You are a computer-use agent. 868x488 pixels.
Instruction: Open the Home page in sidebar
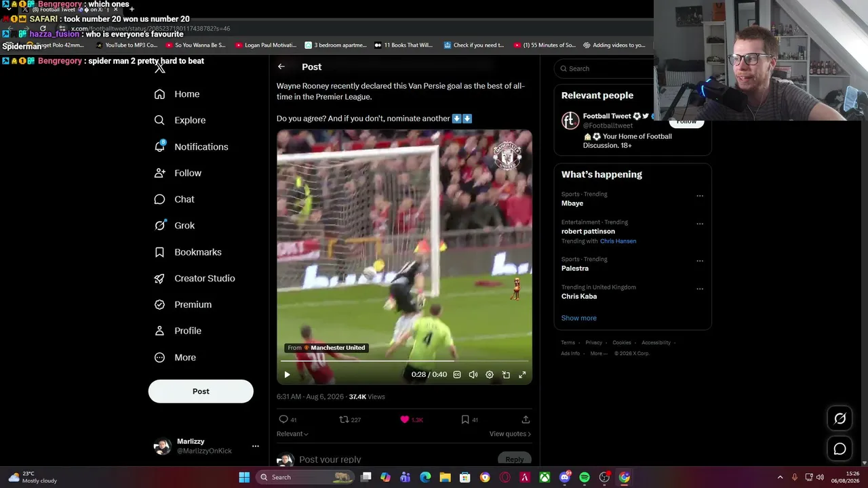point(177,94)
